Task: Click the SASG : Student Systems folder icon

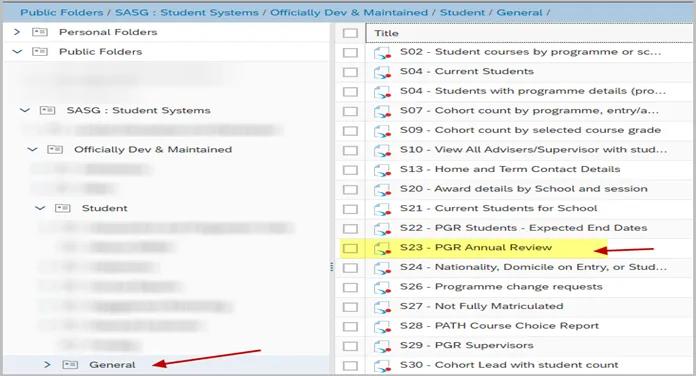Action: pos(47,110)
